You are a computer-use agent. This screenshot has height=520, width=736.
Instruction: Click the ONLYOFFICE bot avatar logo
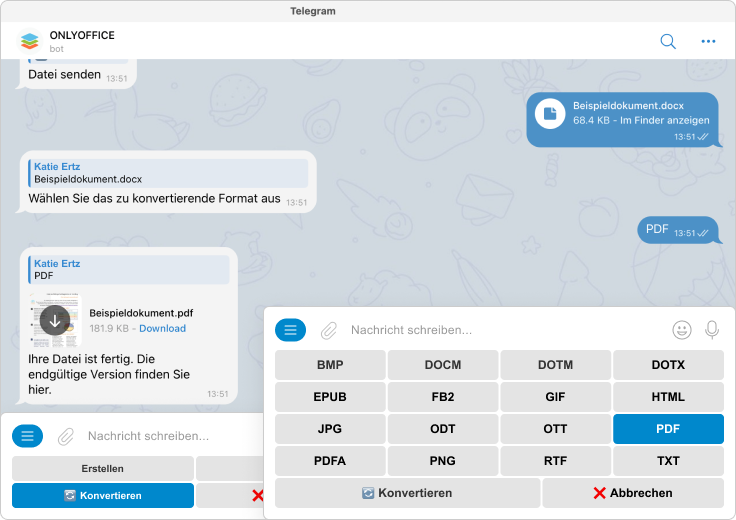(x=29, y=41)
